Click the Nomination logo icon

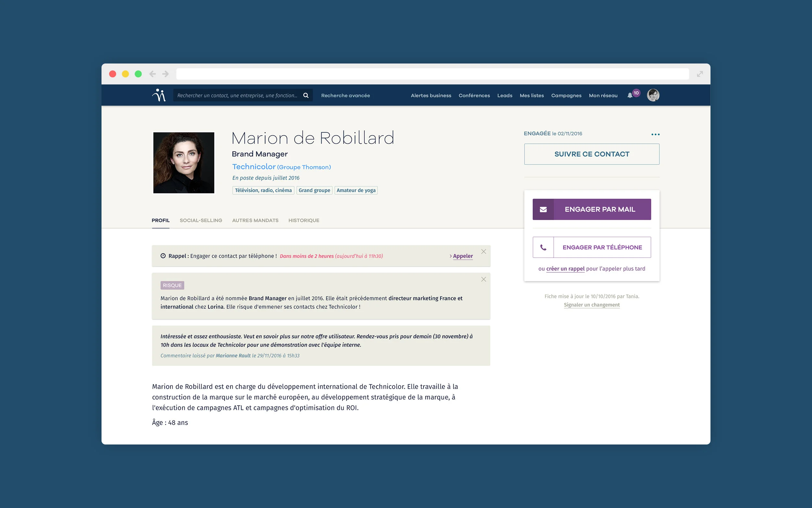pyautogui.click(x=159, y=95)
